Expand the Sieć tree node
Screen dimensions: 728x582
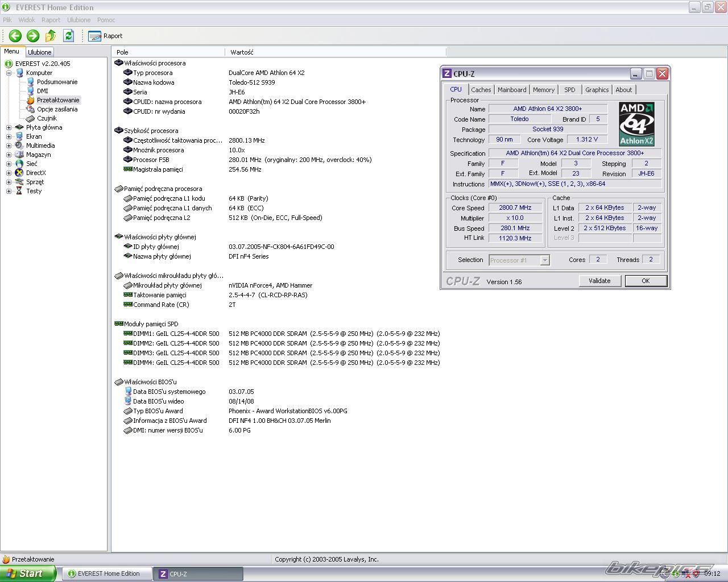[9, 164]
